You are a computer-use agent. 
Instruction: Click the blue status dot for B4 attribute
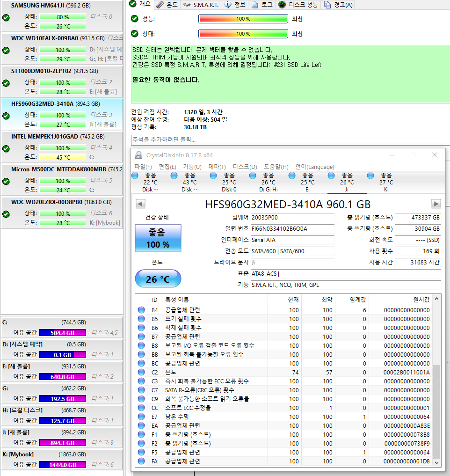(141, 310)
